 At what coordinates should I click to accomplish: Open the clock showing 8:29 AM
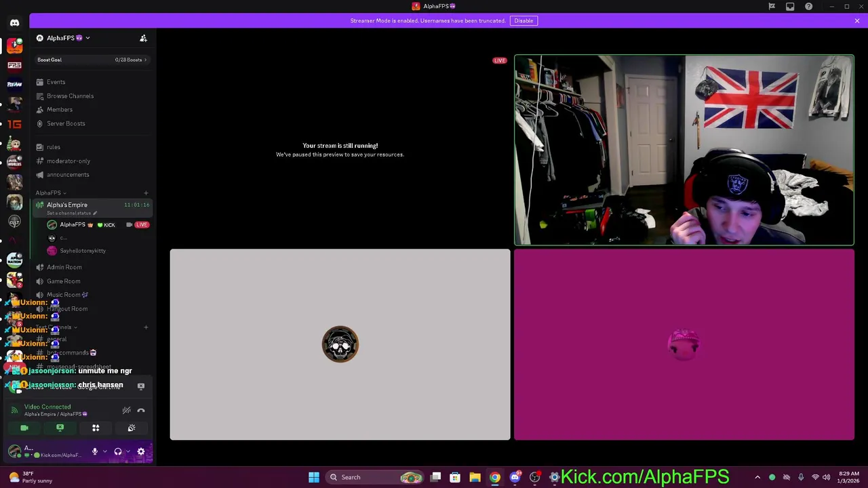[848, 477]
